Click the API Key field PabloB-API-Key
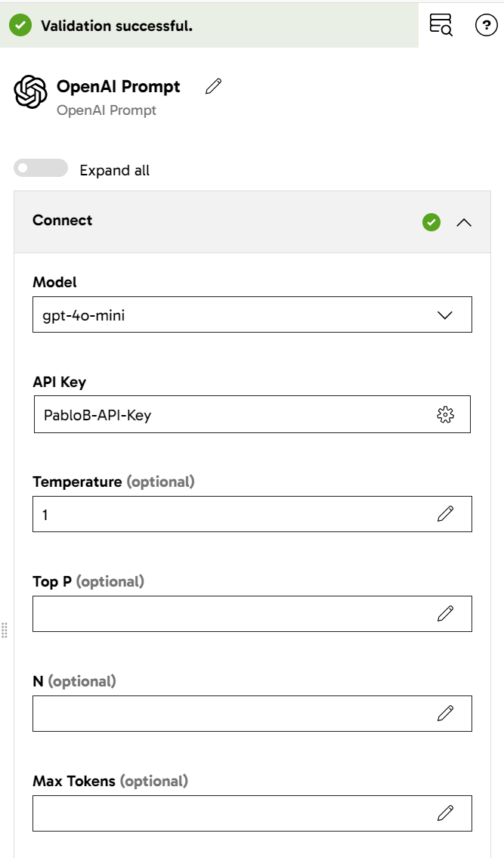 (x=252, y=414)
